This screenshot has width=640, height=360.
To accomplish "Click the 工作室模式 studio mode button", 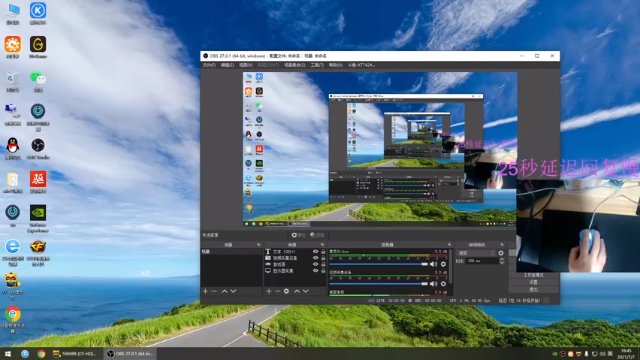I will pyautogui.click(x=533, y=275).
